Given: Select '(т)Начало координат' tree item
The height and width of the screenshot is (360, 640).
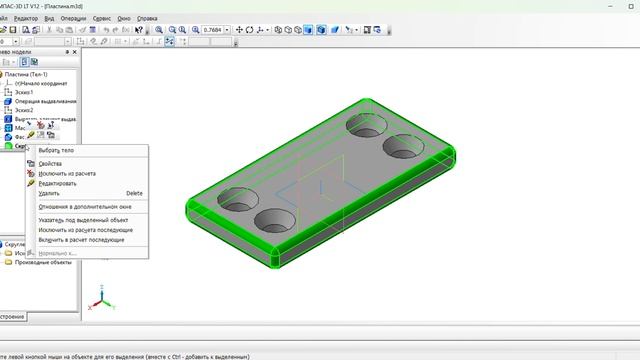Looking at the screenshot, I should [x=41, y=83].
